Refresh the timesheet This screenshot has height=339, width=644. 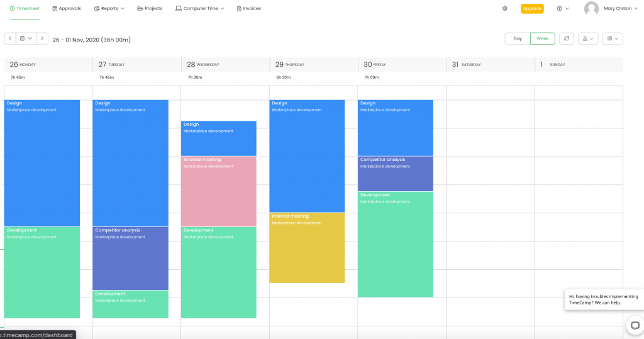567,38
